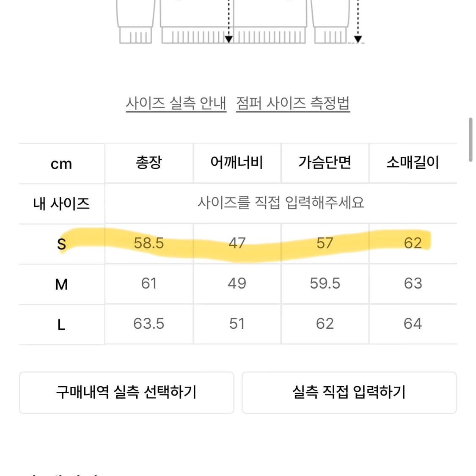Select the 62 chest value for size L
This screenshot has width=476, height=476.
click(325, 324)
